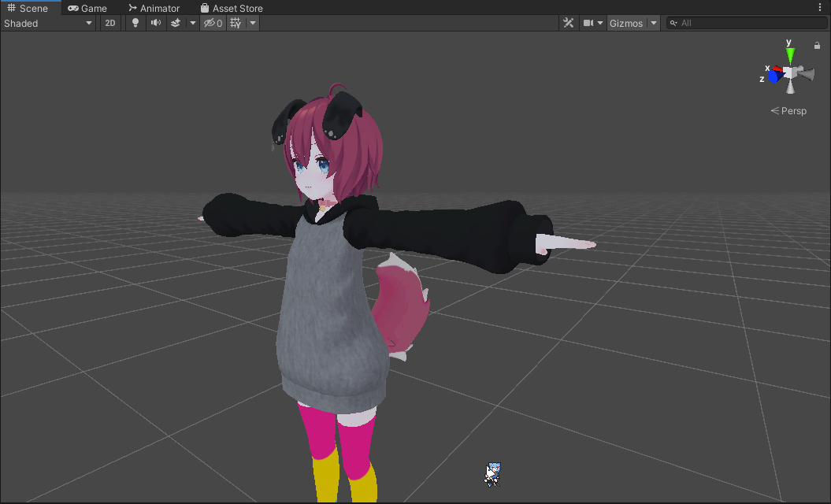Image resolution: width=831 pixels, height=504 pixels.
Task: Click the green Y axis cone
Action: (790, 55)
